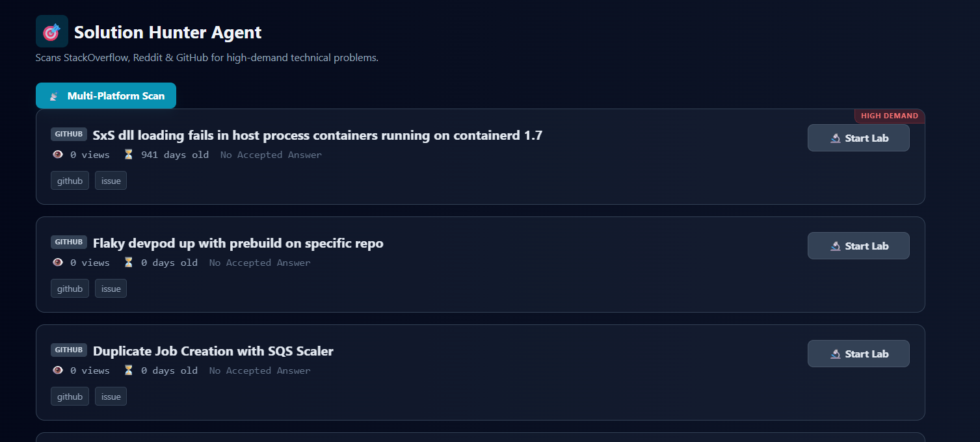Select the github tag on SxS card

click(x=70, y=181)
